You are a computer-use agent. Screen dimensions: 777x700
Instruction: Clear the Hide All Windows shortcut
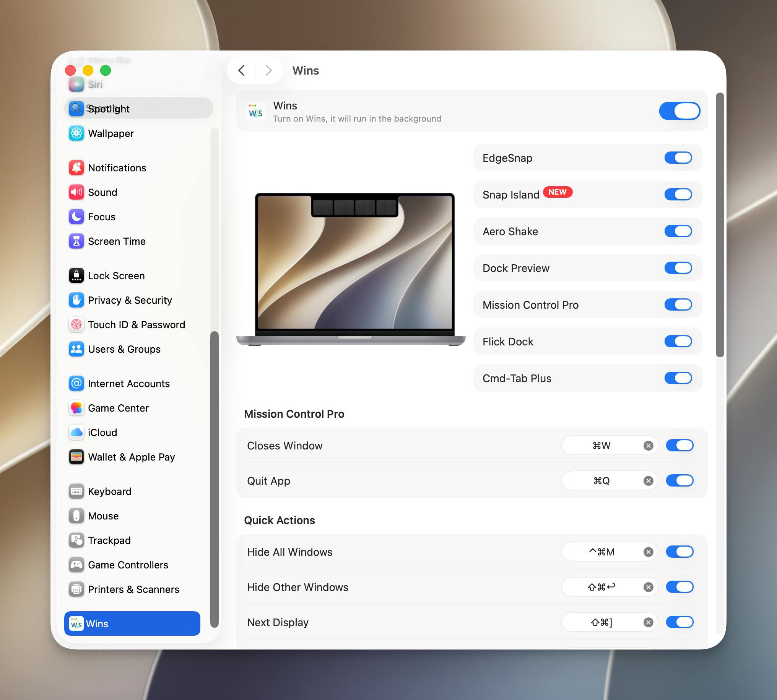648,552
